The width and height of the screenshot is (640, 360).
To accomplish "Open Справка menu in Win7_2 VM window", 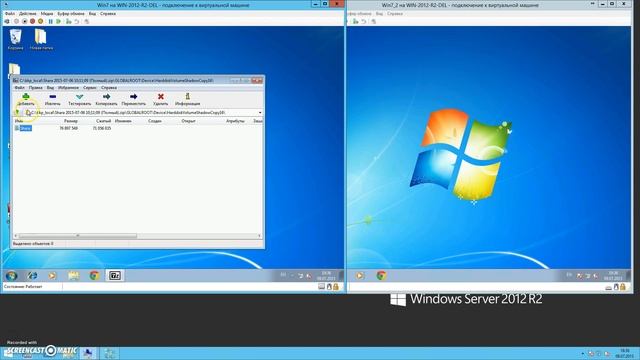I will (395, 13).
